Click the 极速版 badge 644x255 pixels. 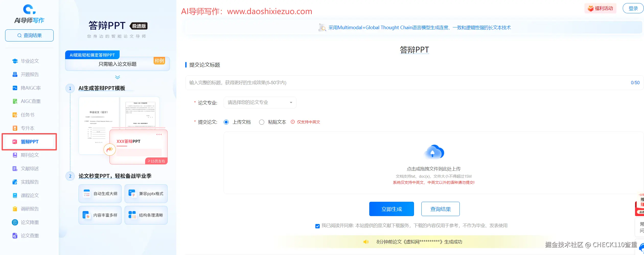click(x=139, y=26)
